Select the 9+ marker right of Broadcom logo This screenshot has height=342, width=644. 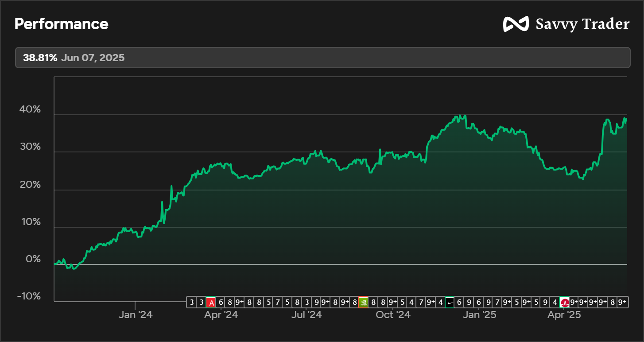coord(574,303)
